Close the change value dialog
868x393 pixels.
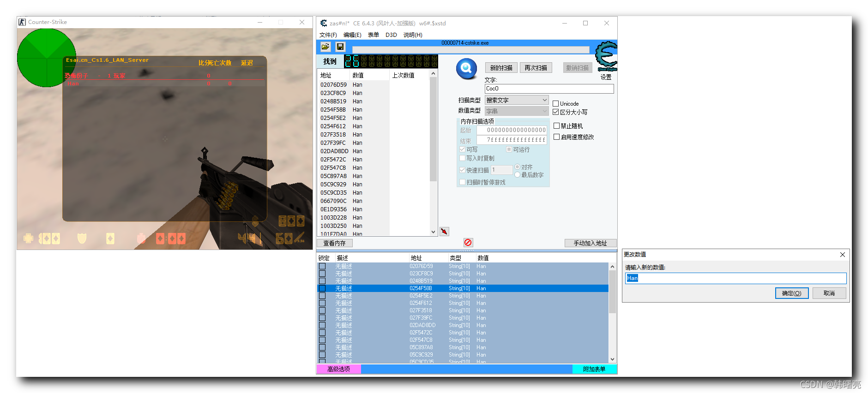[x=842, y=255]
